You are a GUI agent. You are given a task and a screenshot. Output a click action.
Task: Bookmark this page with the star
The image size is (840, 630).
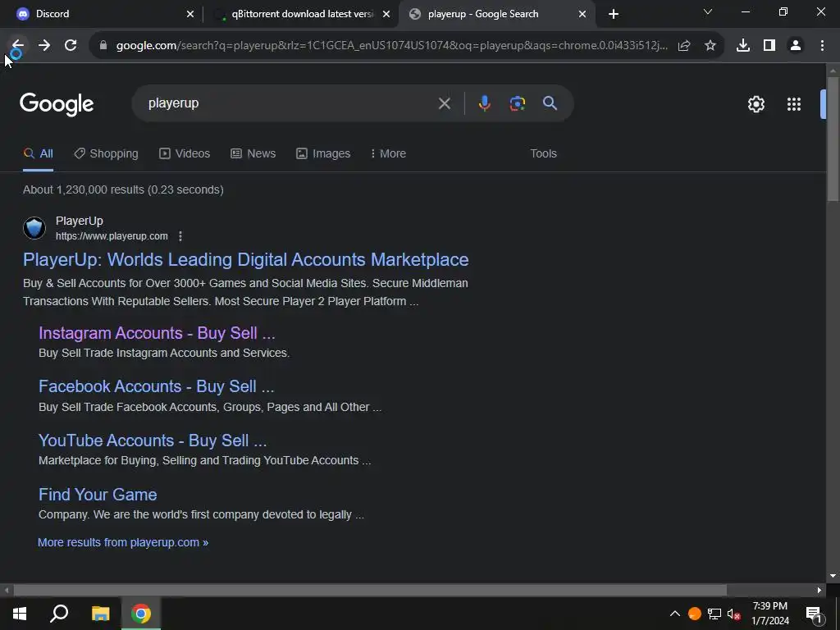tap(710, 46)
